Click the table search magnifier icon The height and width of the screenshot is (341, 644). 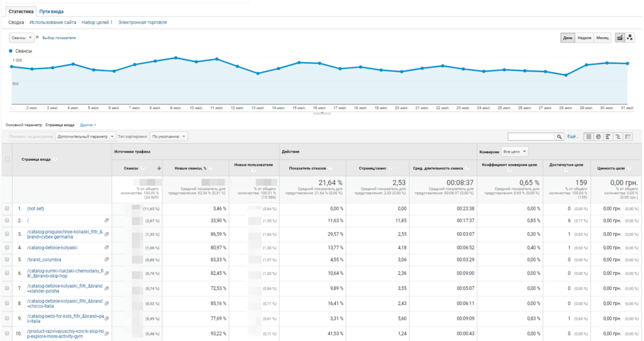[x=559, y=136]
